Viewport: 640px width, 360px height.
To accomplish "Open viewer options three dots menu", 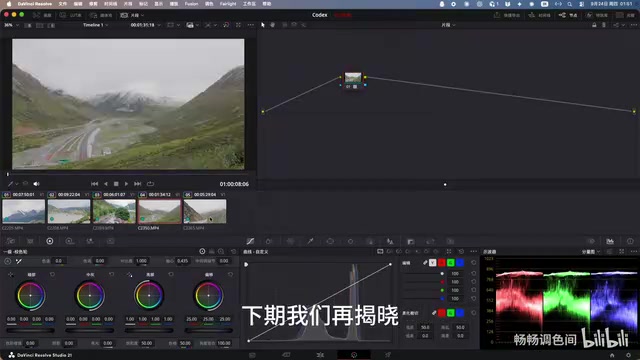I will tap(251, 25).
